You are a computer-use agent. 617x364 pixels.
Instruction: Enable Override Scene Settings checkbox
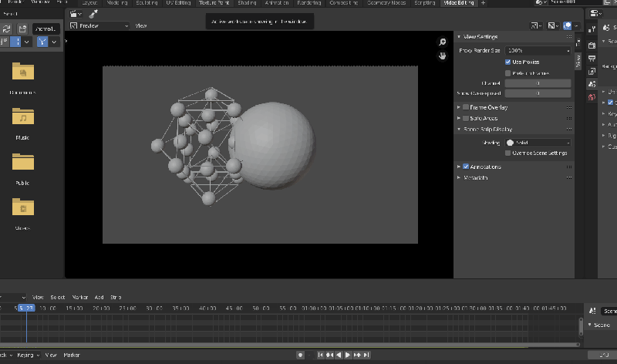[507, 153]
